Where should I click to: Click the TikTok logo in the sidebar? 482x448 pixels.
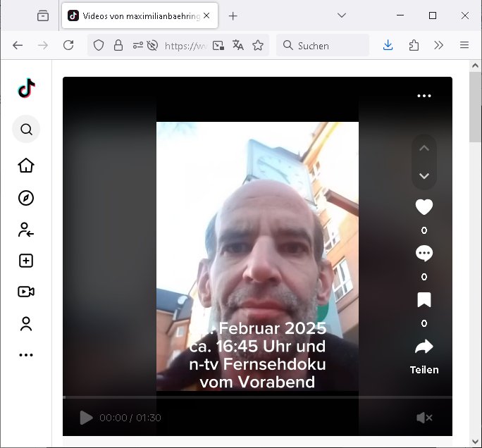tap(26, 88)
